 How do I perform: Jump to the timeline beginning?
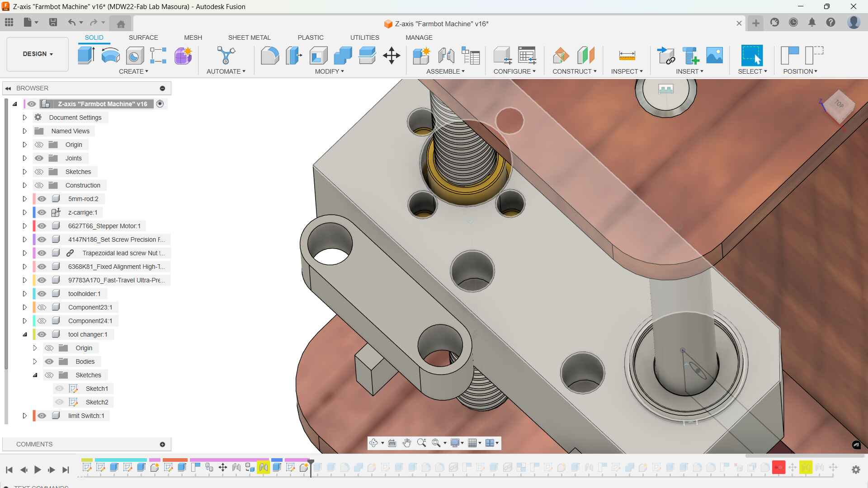(9, 470)
